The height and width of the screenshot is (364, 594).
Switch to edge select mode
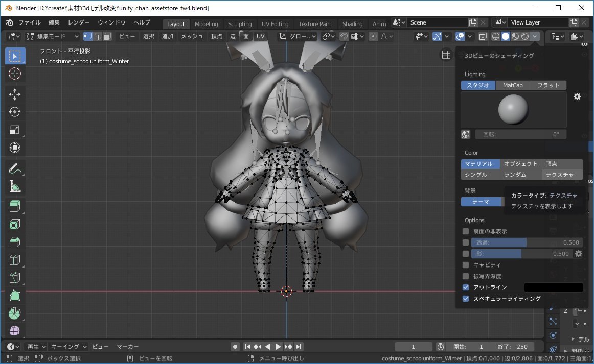(x=98, y=36)
